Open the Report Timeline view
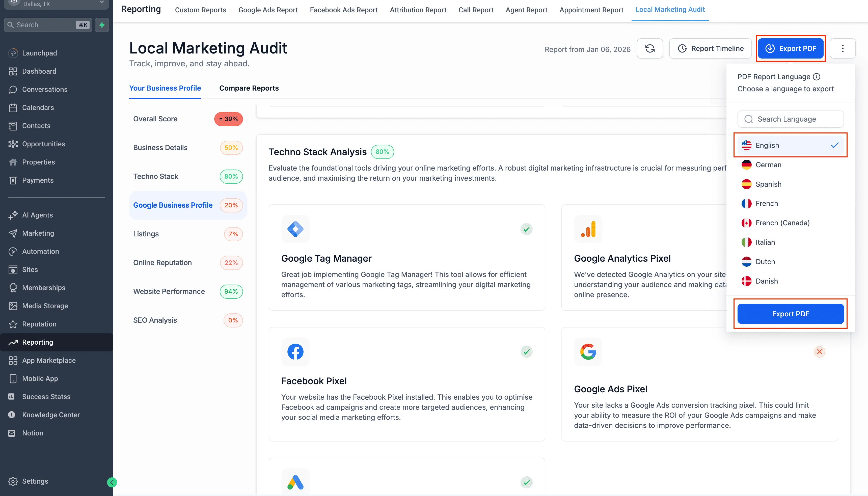This screenshot has height=496, width=868. 711,48
